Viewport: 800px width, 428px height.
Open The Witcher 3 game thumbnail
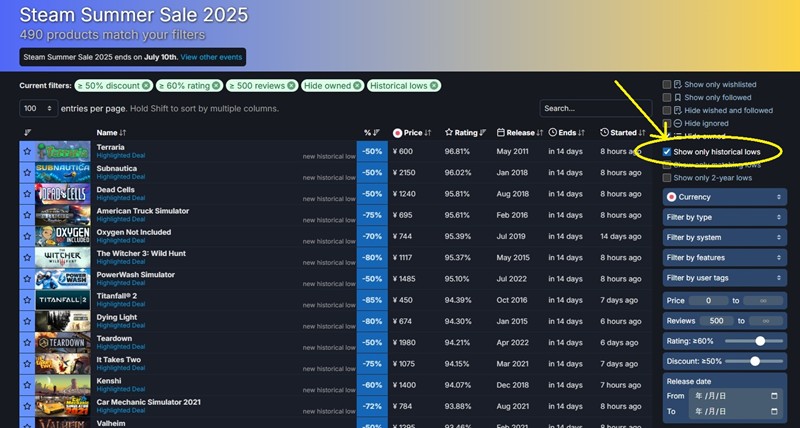tap(63, 258)
